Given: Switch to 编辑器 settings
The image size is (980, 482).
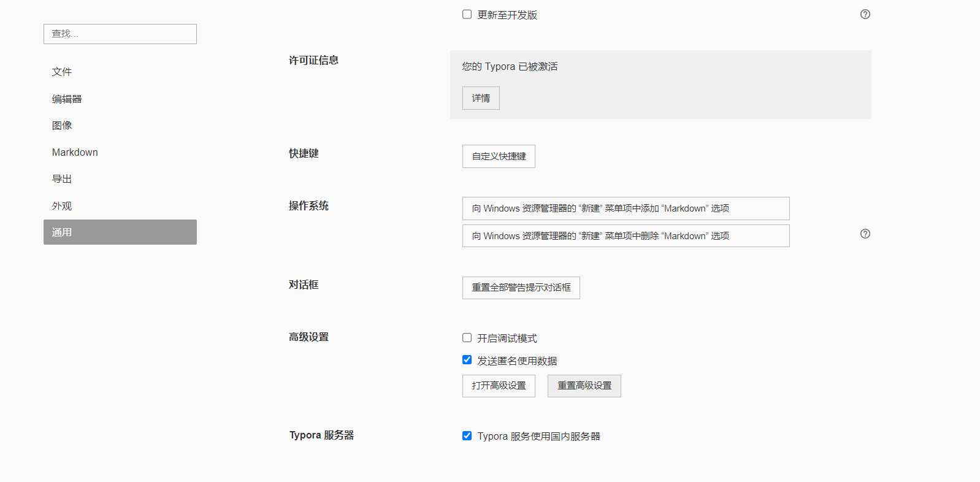Looking at the screenshot, I should (x=67, y=99).
